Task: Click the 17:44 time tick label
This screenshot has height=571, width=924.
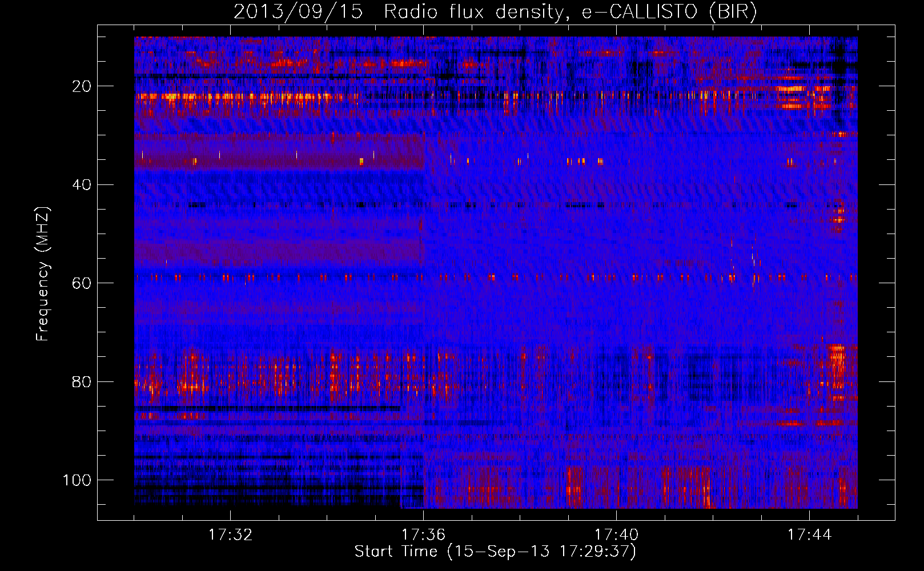Action: [x=809, y=535]
